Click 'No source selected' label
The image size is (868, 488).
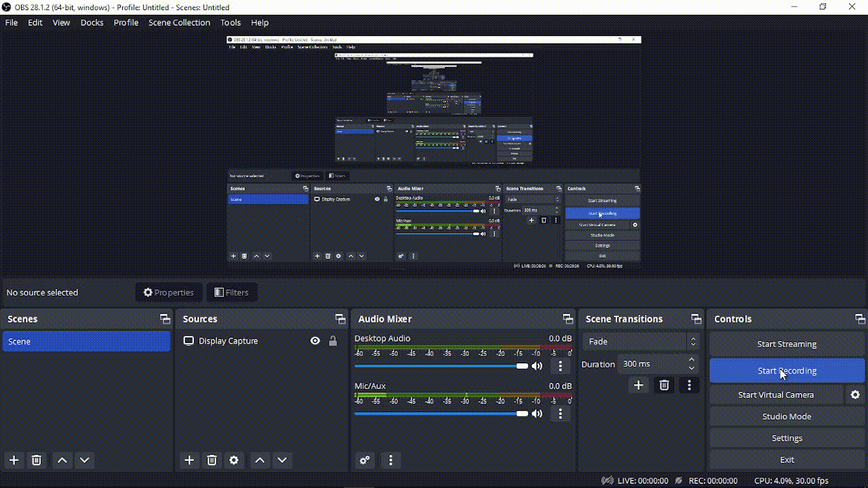pyautogui.click(x=42, y=292)
